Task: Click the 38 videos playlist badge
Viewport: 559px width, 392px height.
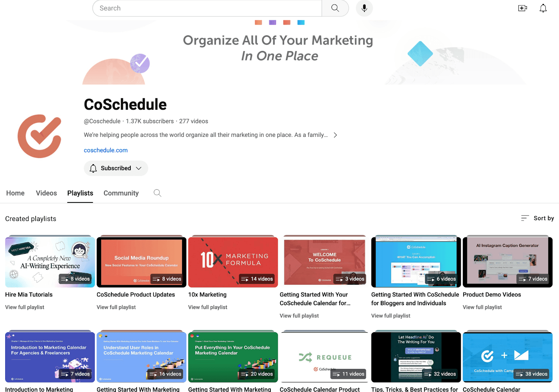Action: [532, 374]
